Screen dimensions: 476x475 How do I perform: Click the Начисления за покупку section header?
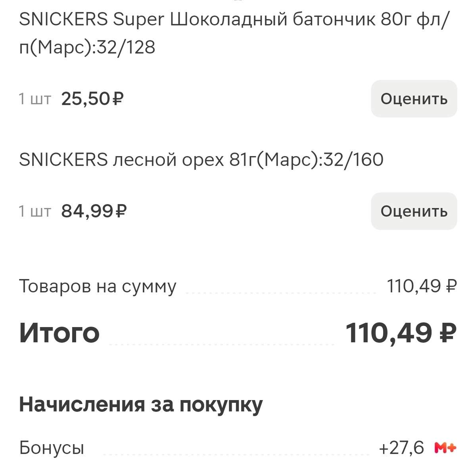(x=141, y=404)
